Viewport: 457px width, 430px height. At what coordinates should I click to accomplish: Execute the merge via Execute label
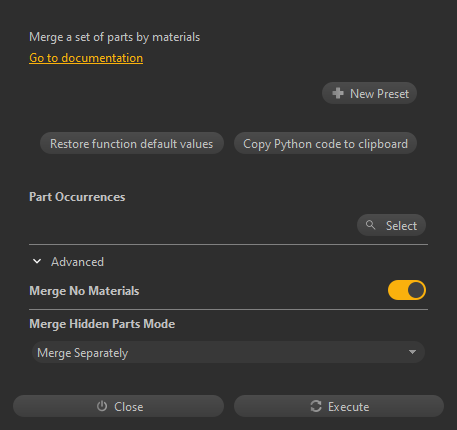[x=348, y=407]
